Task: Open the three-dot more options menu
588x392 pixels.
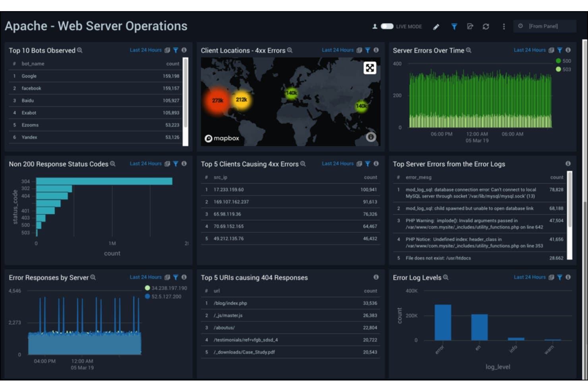Action: 504,27
